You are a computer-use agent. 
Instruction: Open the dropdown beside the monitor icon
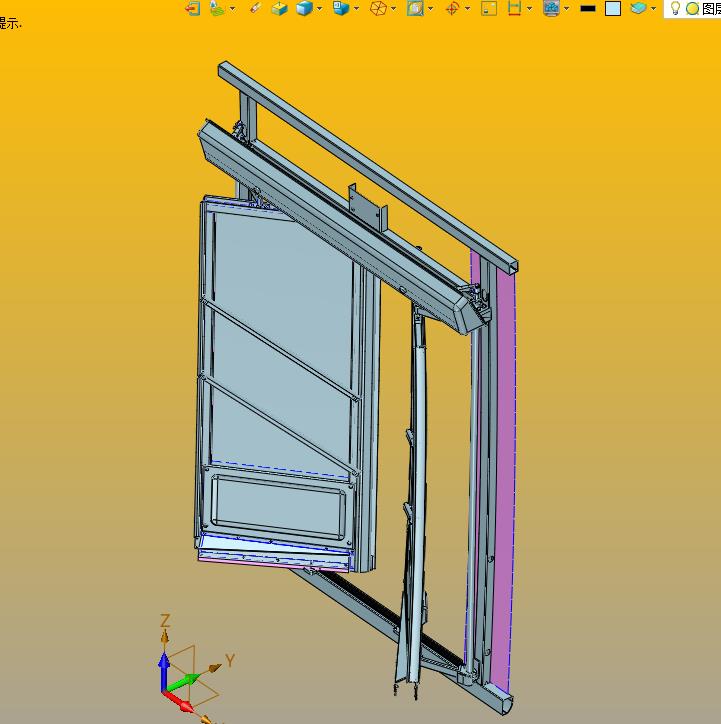[566, 8]
